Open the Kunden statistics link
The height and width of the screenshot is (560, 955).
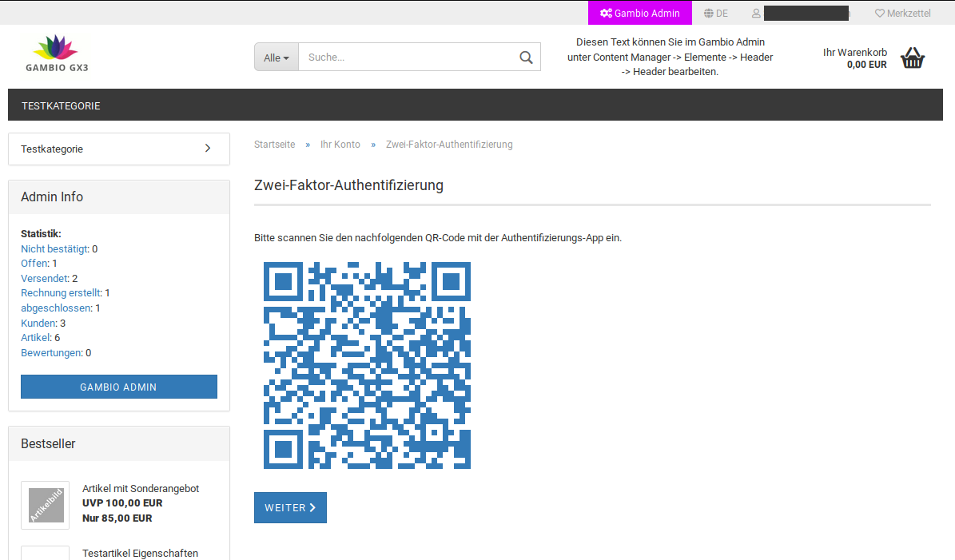38,324
